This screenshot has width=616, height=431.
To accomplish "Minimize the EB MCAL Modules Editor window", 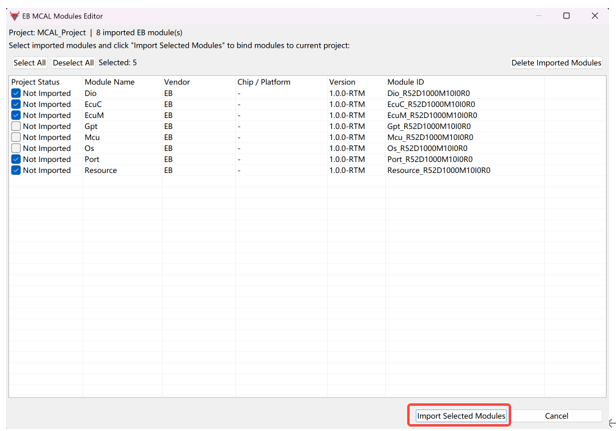I will click(x=539, y=16).
